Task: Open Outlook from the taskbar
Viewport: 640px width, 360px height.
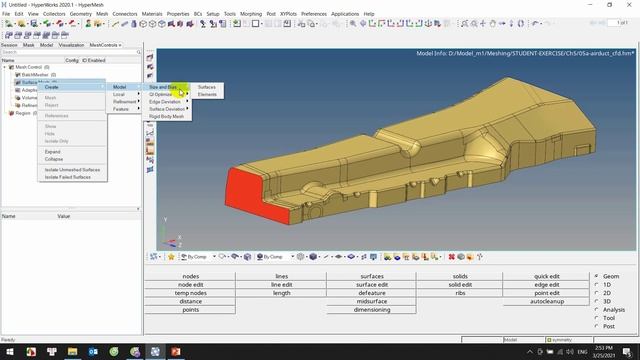Action: tap(93, 351)
